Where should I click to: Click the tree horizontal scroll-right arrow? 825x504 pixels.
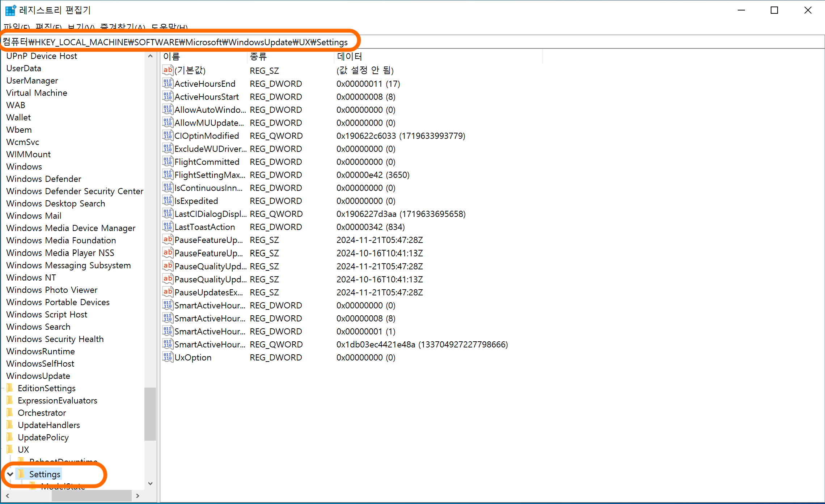click(x=137, y=496)
